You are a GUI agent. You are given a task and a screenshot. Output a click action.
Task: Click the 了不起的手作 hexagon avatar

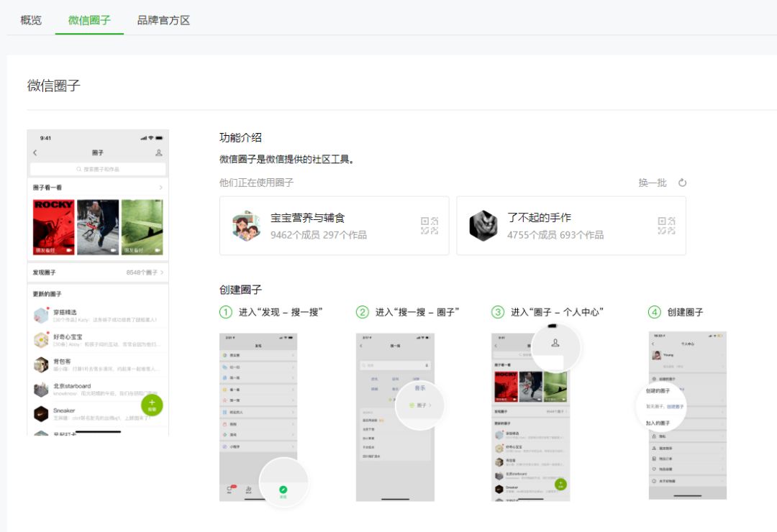483,226
